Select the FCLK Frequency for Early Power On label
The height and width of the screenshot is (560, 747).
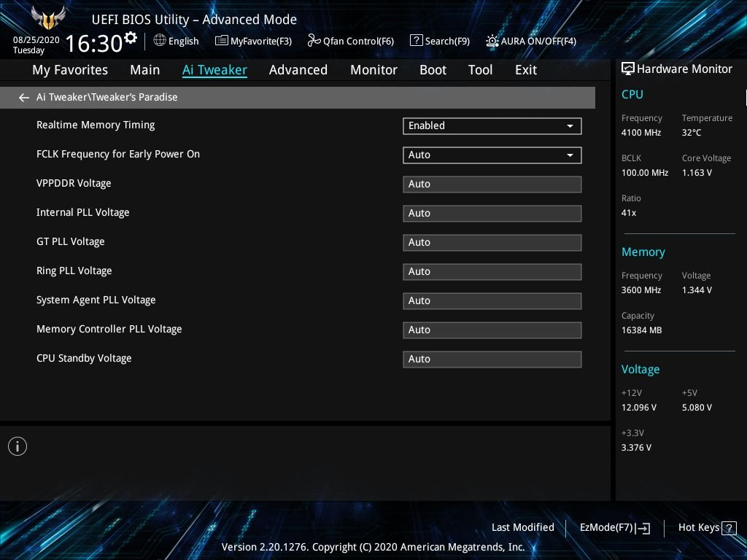(x=118, y=155)
